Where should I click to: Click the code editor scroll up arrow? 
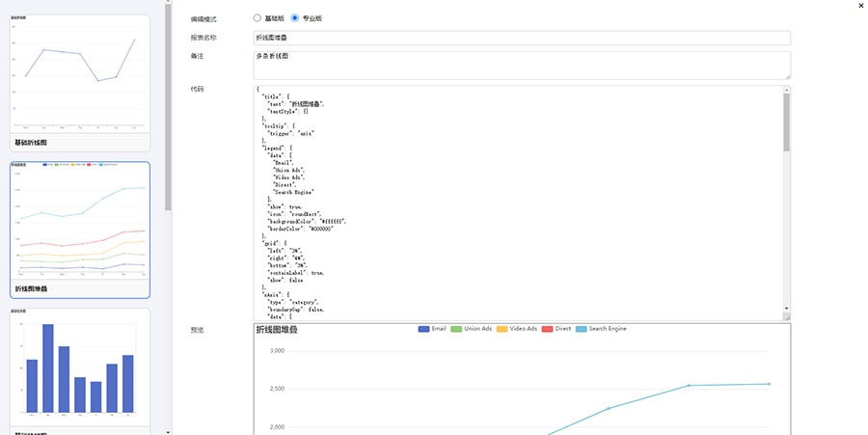(787, 90)
